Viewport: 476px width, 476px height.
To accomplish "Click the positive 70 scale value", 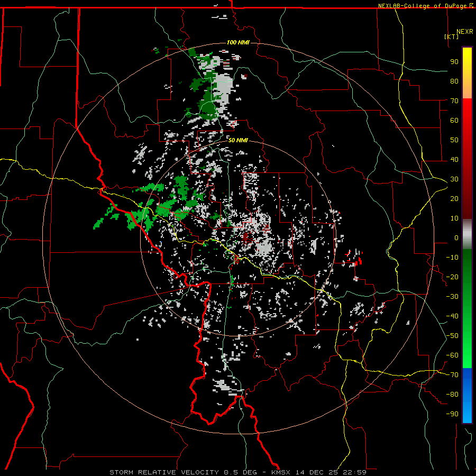I will [454, 101].
